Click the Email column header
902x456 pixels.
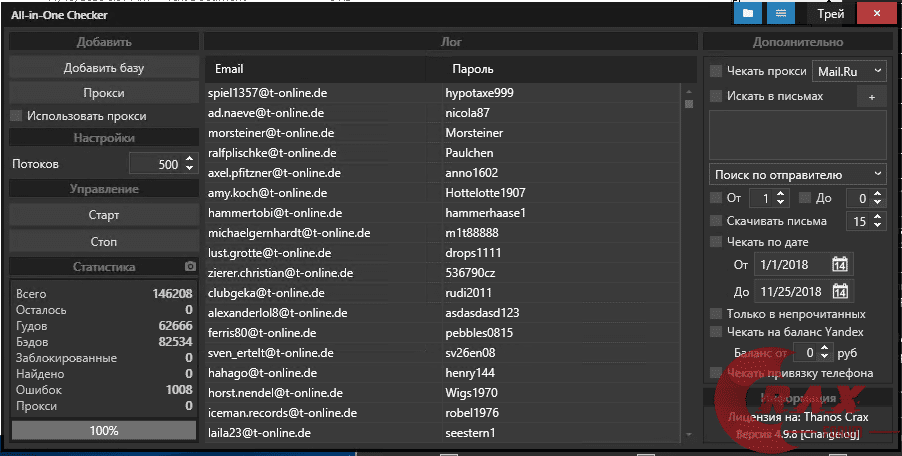pyautogui.click(x=230, y=69)
